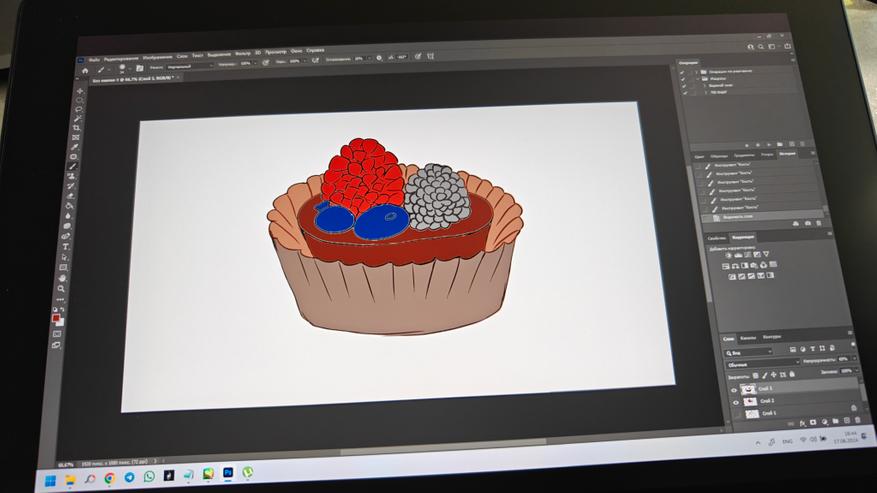The image size is (877, 493).
Task: Hide the top layer Слой 3
Action: 734,390
